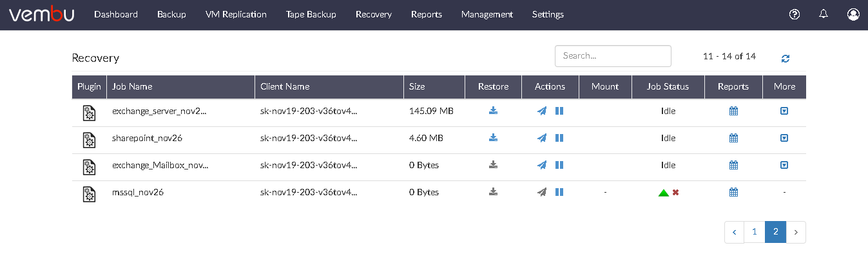This screenshot has height=270, width=868.
Task: Click the 4.60 MB size value
Action: [x=426, y=138]
